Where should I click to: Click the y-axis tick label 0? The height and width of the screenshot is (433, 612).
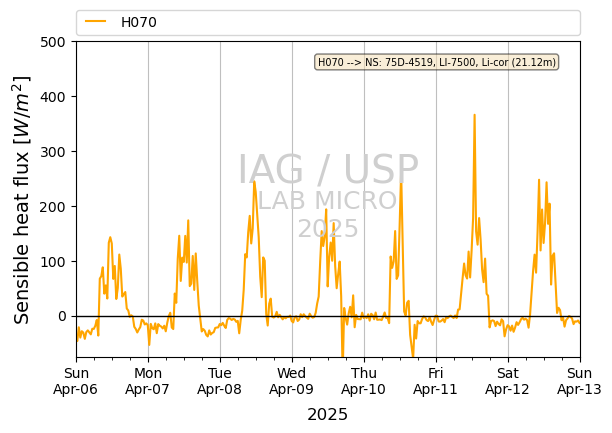(x=62, y=317)
